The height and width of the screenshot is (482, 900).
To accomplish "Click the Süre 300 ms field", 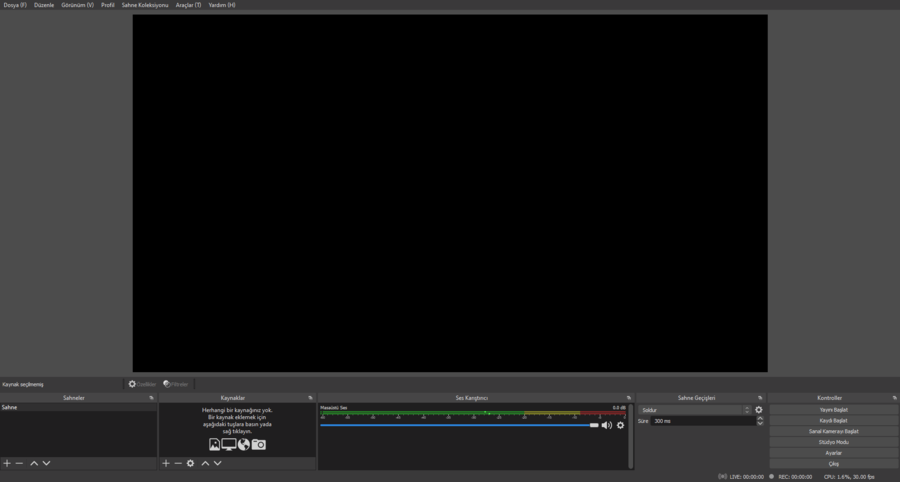I will point(703,421).
